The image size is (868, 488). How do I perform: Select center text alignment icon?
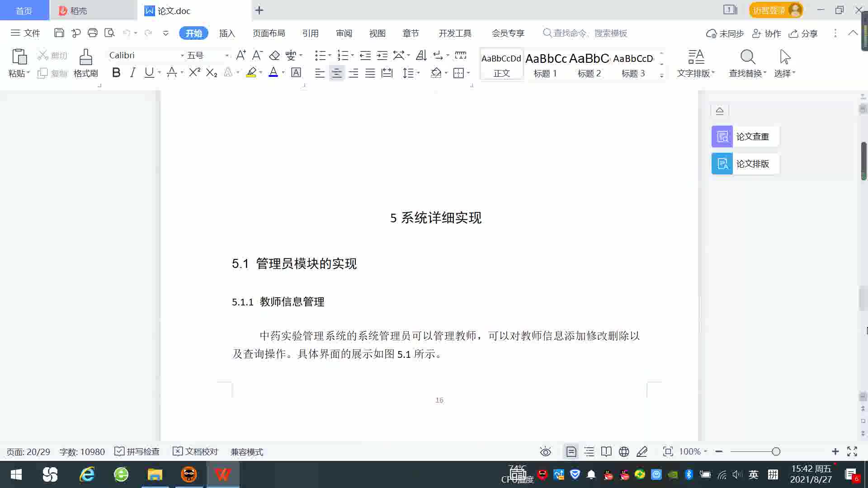click(336, 73)
